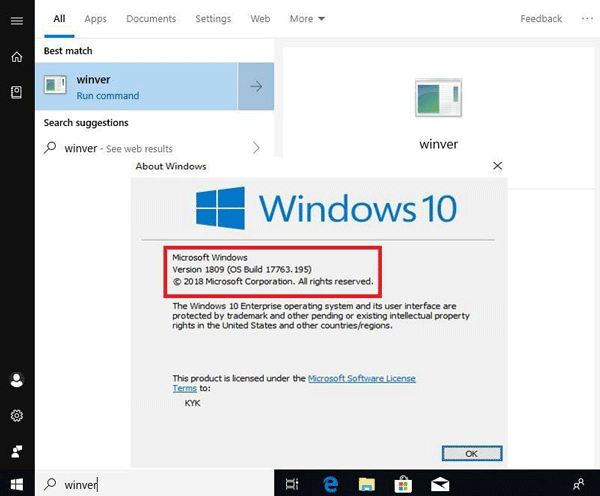Open the three-dot options menu
This screenshot has width=600, height=496.
coord(587,18)
